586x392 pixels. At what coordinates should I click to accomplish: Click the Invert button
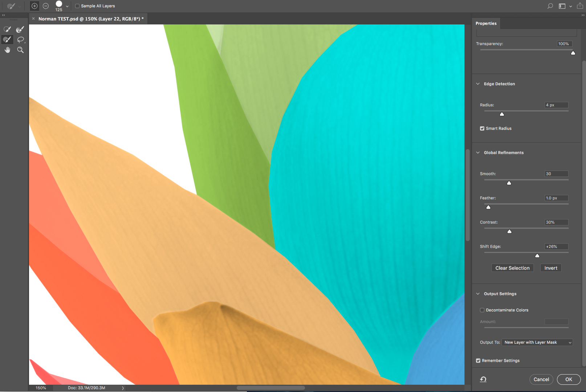click(x=551, y=268)
